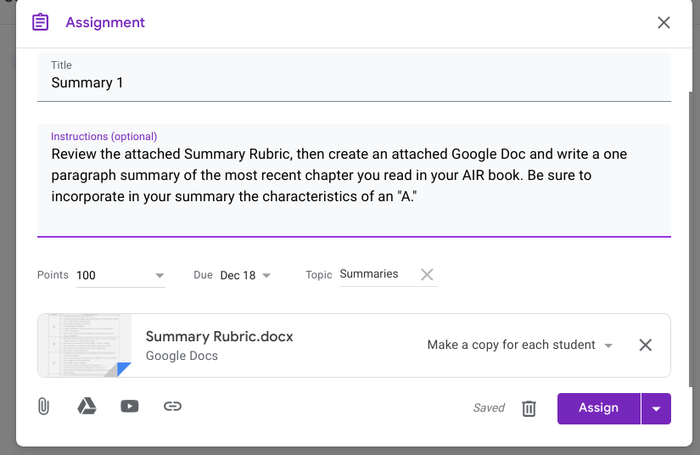The width and height of the screenshot is (700, 455).
Task: Open the Google Drive attachment icon
Action: tap(87, 407)
